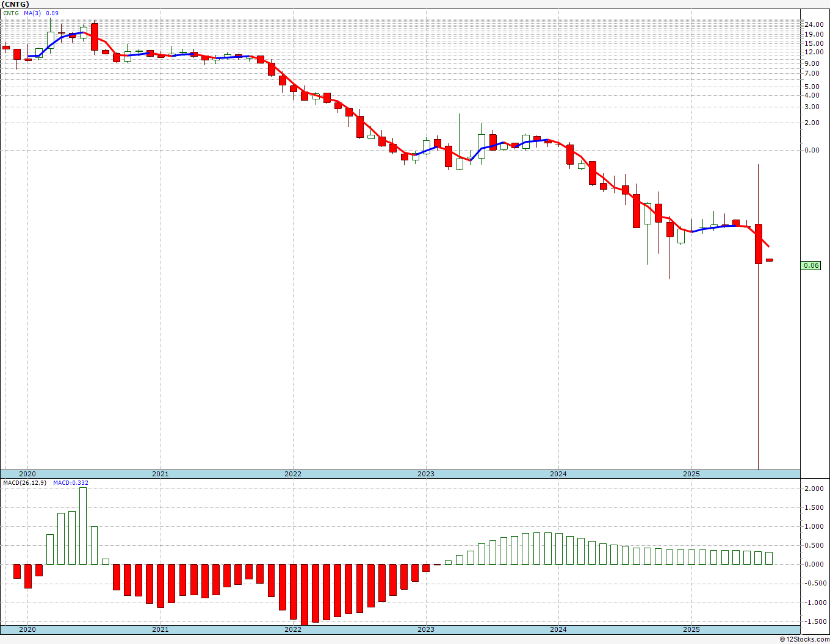Click the small last red candle beside 0.06
This screenshot has width=830, height=644.
pyautogui.click(x=770, y=260)
